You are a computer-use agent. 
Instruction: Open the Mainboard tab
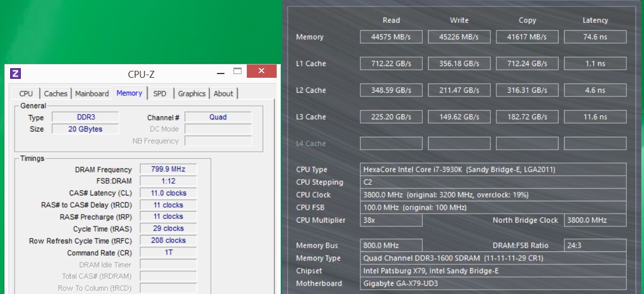92,93
